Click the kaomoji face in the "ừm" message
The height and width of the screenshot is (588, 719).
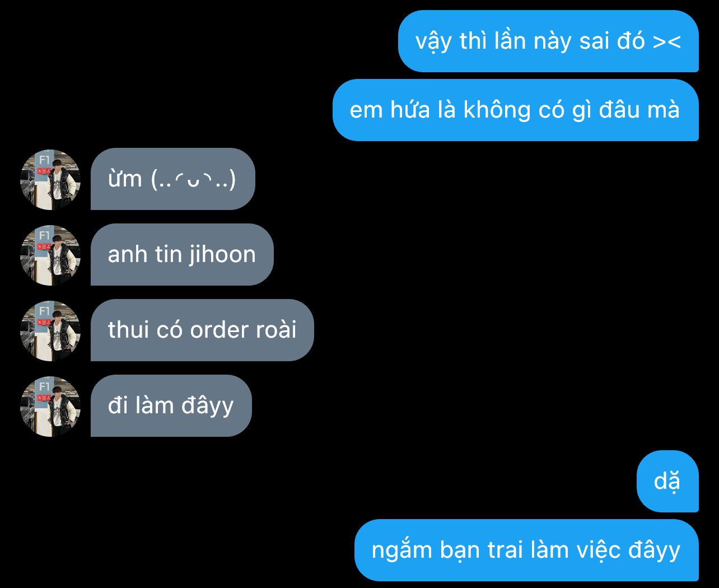pos(194,179)
